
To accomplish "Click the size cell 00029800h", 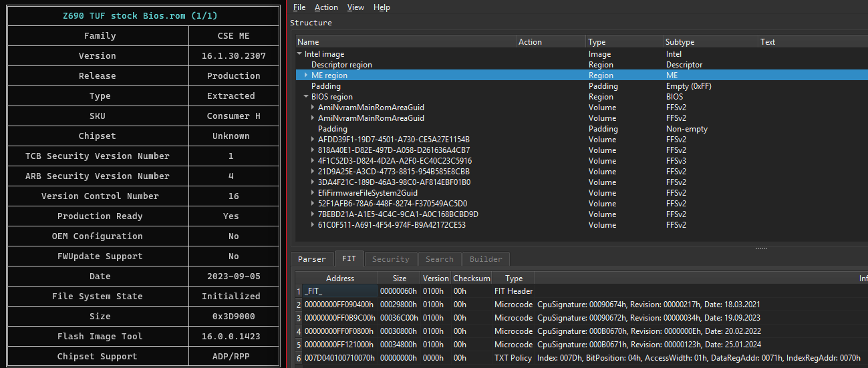I will click(x=399, y=305).
